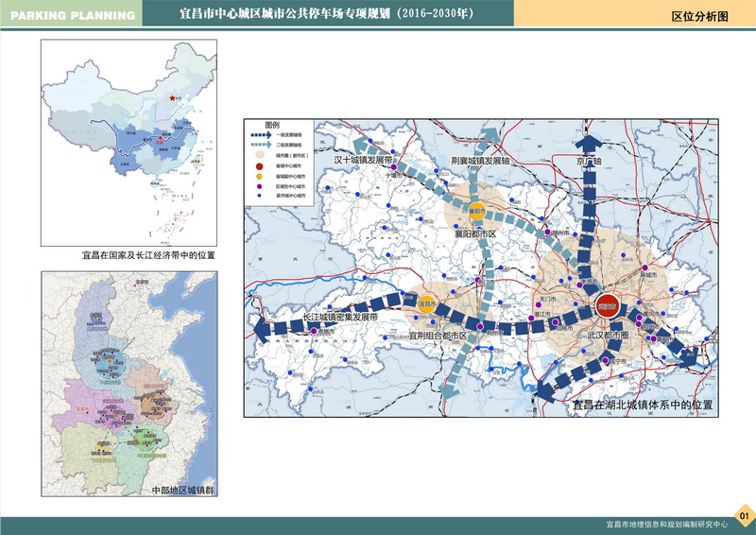Click the orange Yichang city marker
This screenshot has height=535, width=756.
[424, 305]
